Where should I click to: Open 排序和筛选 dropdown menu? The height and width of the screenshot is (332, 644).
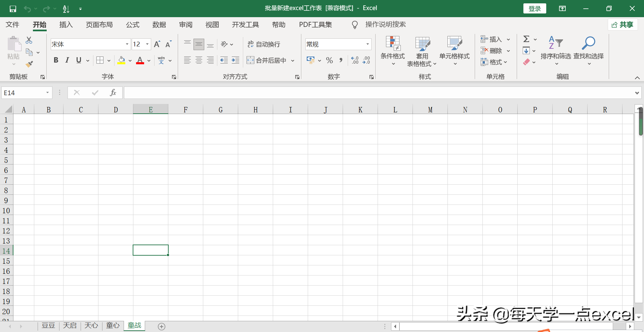point(556,51)
